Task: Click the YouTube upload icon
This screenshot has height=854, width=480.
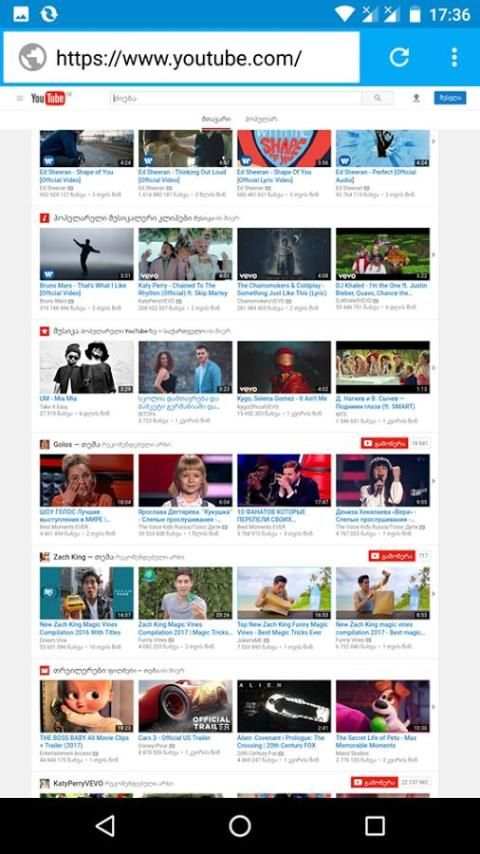Action: [x=416, y=98]
